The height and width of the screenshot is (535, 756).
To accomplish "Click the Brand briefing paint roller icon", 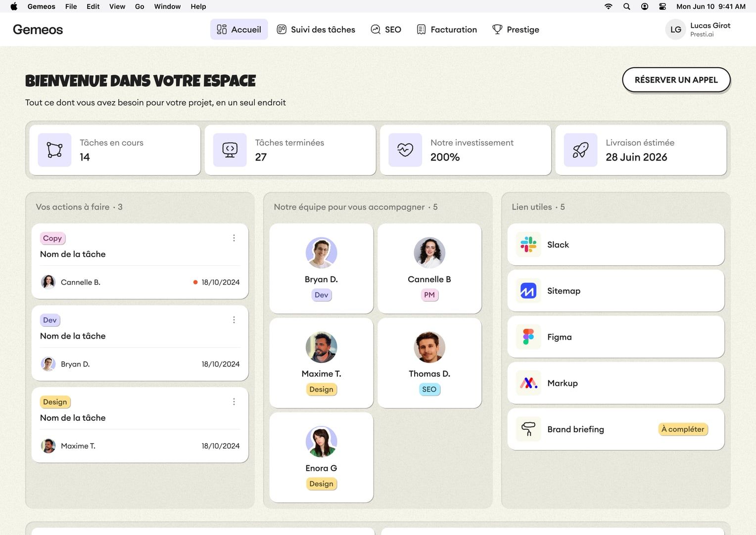I will coord(528,429).
